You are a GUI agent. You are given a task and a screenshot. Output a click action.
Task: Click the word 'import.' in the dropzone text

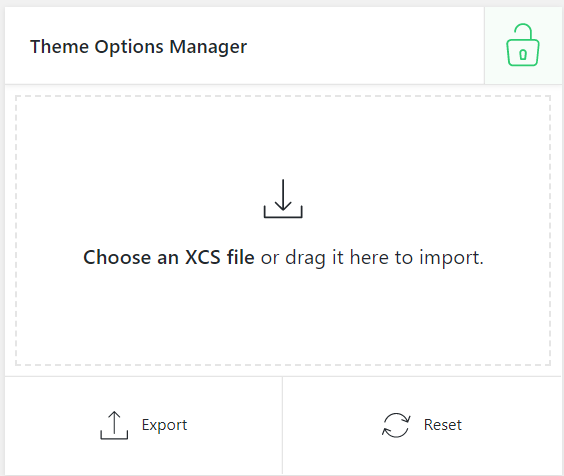click(x=451, y=258)
